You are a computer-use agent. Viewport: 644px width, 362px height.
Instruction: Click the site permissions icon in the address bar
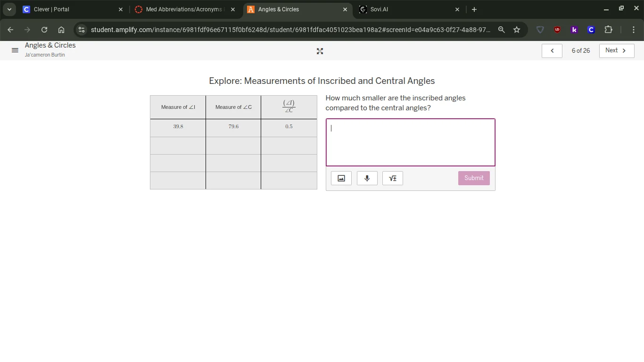coord(81,29)
